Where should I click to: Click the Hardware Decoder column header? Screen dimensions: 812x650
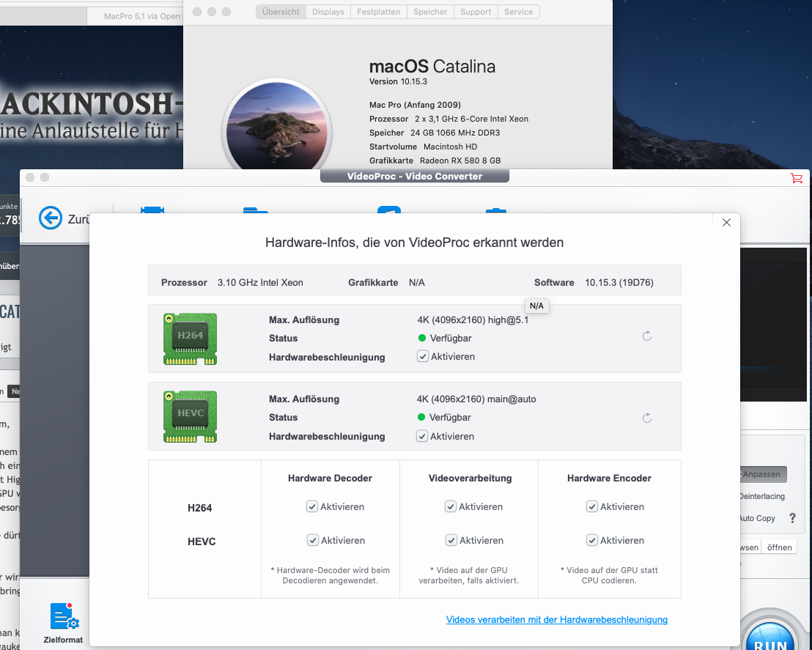[330, 478]
